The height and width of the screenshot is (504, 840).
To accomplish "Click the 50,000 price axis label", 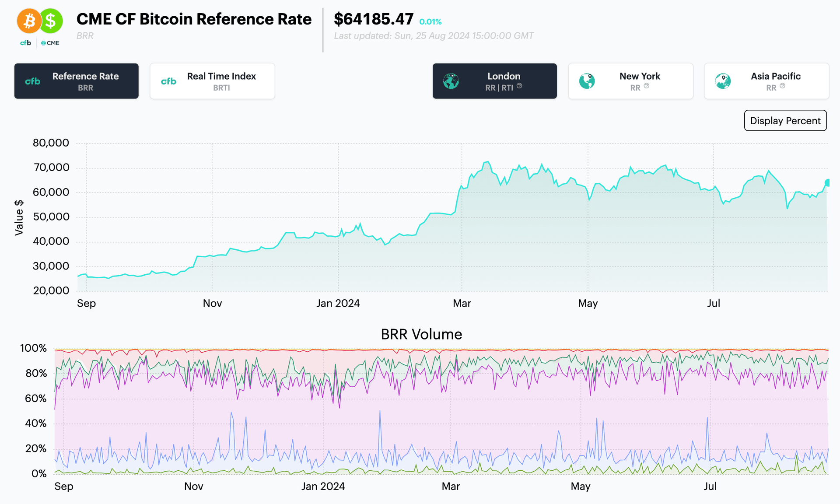I will pyautogui.click(x=51, y=217).
